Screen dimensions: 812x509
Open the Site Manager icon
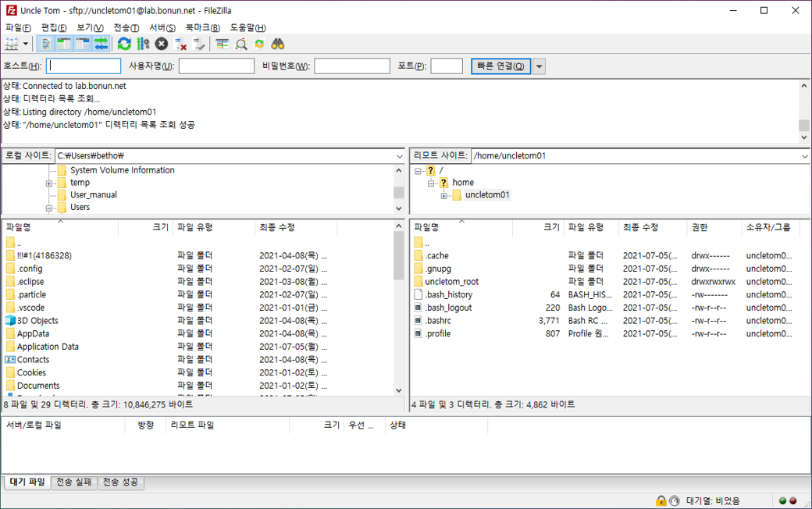point(12,44)
